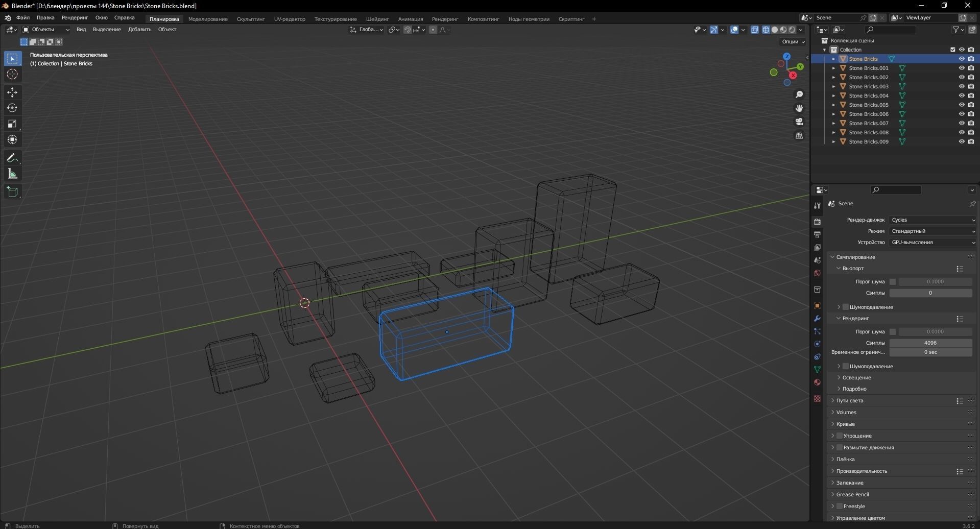Disable Stone Bricks.005 in renders camera icon
The width and height of the screenshot is (980, 529).
971,105
